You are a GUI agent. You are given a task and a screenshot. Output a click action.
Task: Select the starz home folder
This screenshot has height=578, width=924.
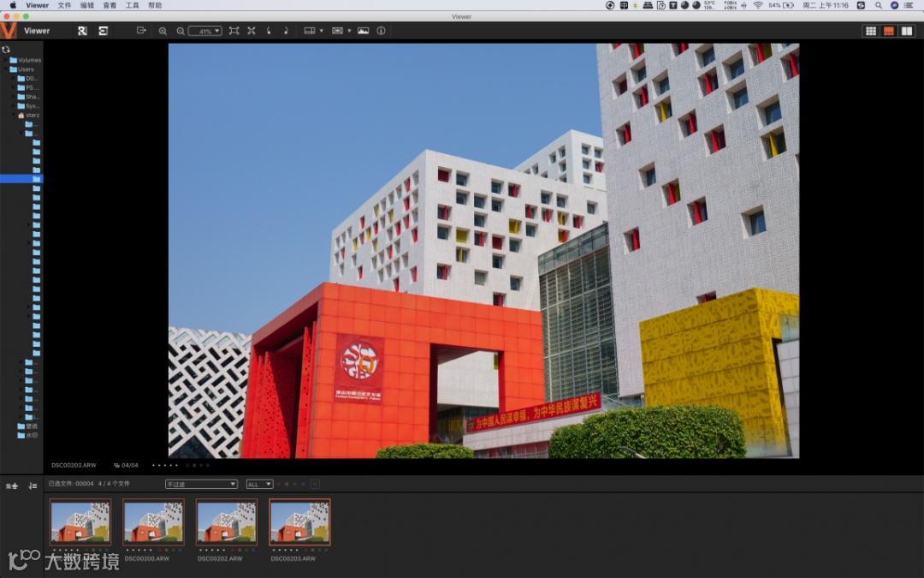[28, 115]
